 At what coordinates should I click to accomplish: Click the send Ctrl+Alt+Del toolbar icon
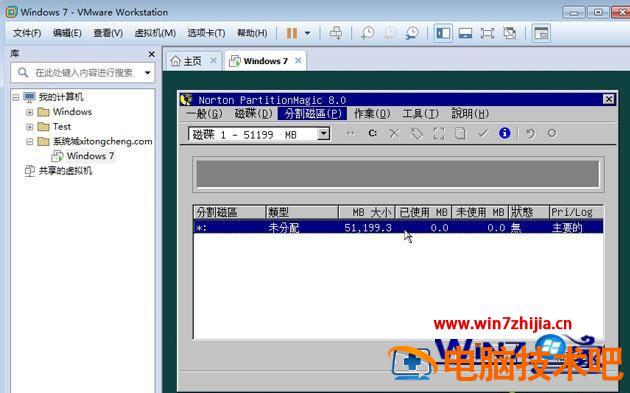336,33
